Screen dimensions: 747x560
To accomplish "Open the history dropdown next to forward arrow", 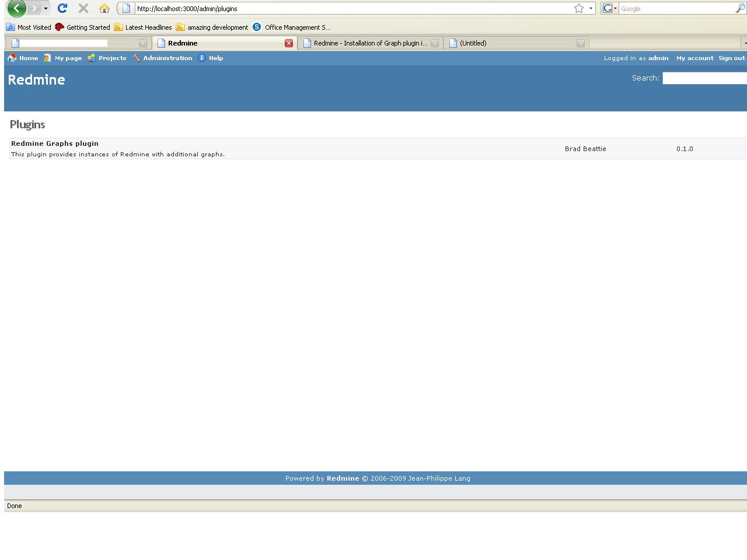I will click(x=46, y=9).
